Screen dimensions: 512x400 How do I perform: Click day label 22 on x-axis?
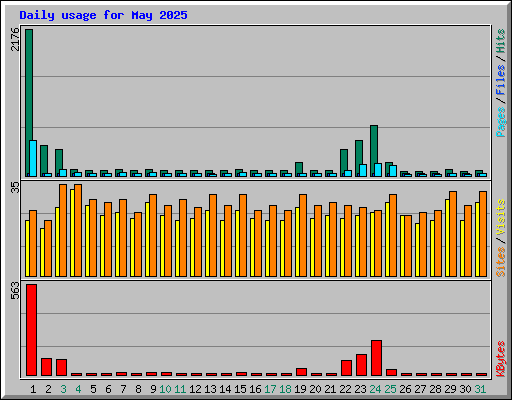345,389
